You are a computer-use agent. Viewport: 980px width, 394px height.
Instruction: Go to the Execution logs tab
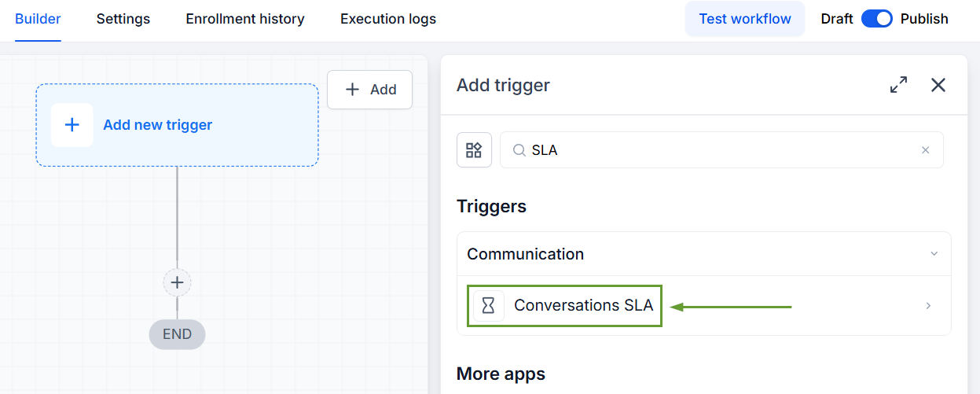click(388, 19)
